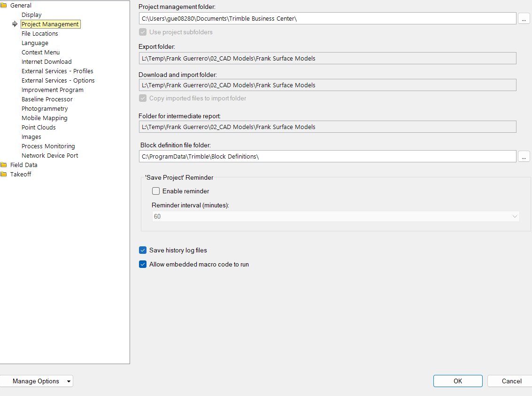Click the Block definition file folder field
The image size is (532, 396).
328,156
